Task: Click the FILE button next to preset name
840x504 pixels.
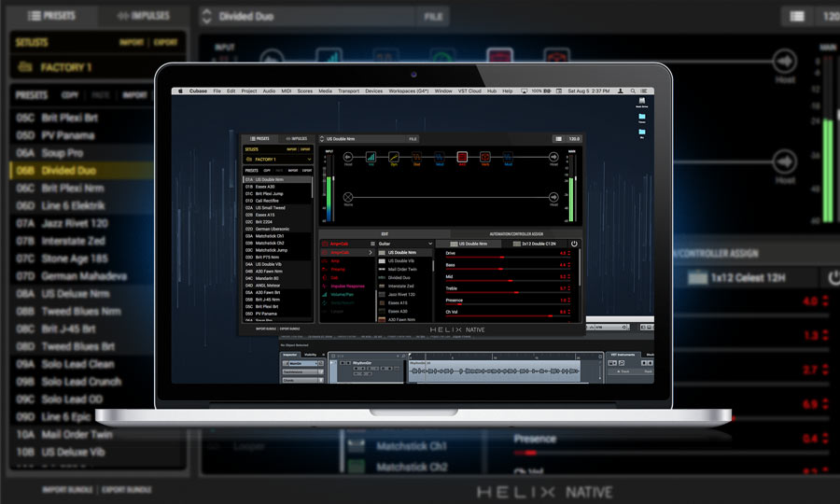Action: [413, 139]
